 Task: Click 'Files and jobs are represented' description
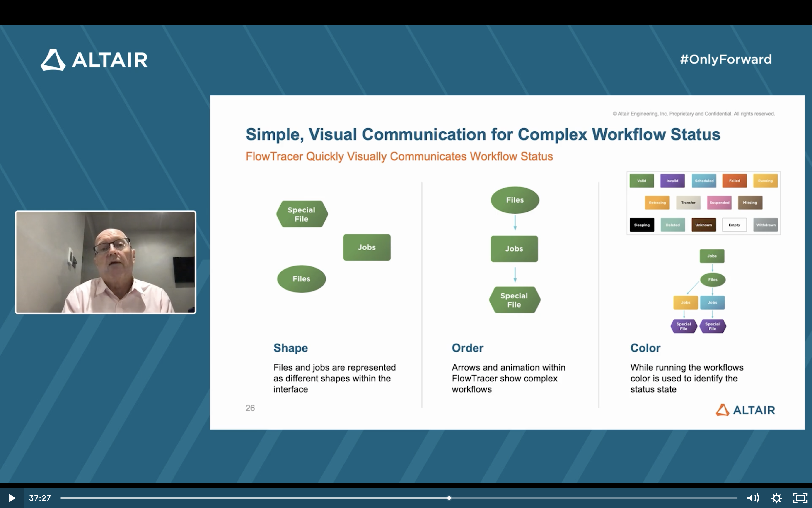335,378
